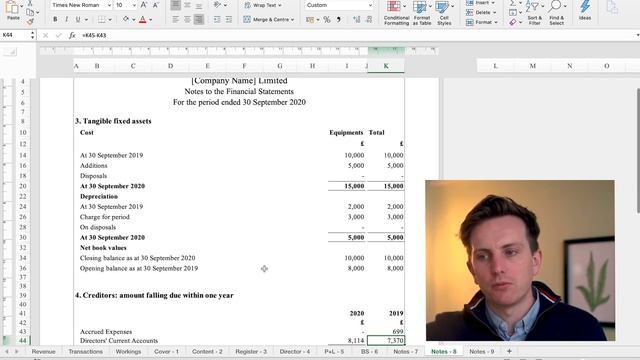
Task: Open Format as Table gallery
Action: tap(422, 13)
